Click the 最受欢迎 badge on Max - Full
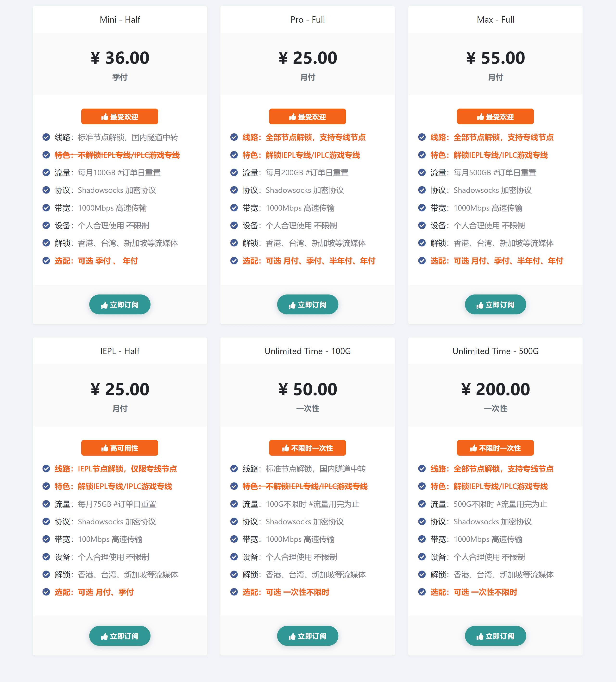 tap(495, 117)
